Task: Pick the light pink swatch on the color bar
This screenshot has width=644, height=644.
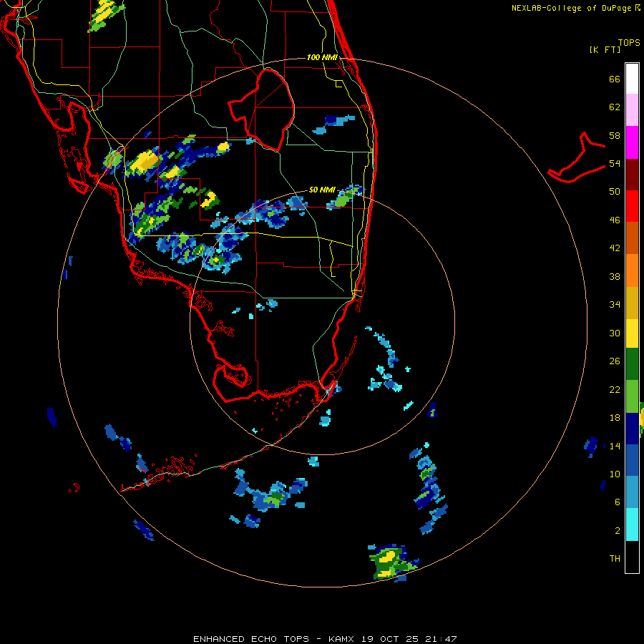Action: click(x=632, y=109)
